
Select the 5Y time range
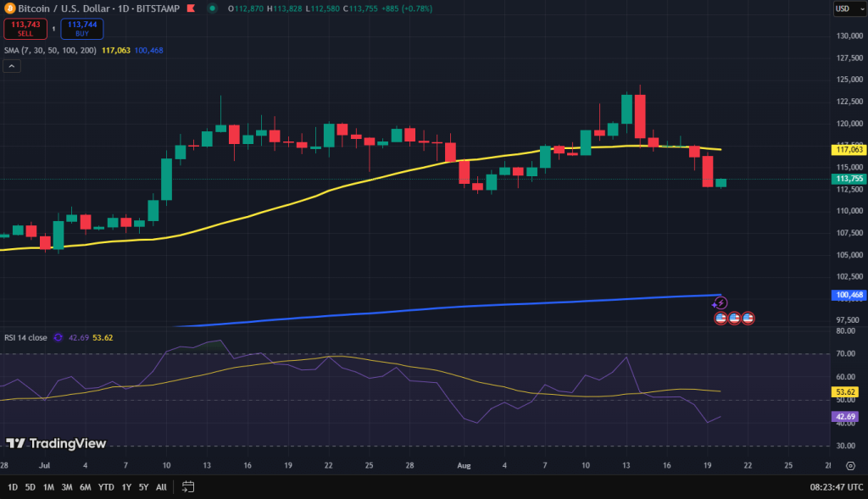coord(144,487)
